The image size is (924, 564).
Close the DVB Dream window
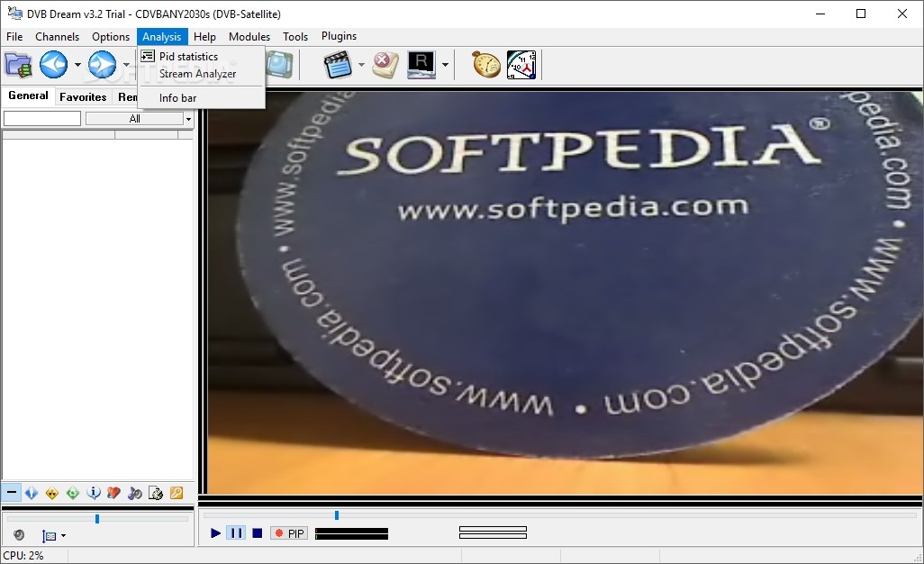coord(902,14)
